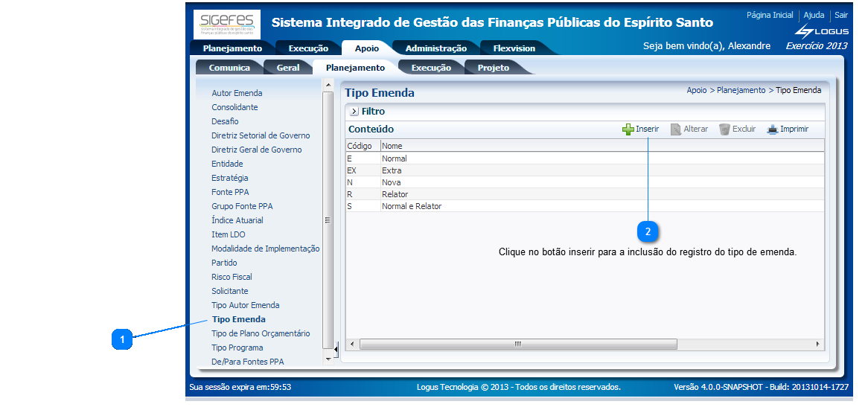
Task: Click the Sair logout link
Action: click(x=840, y=15)
